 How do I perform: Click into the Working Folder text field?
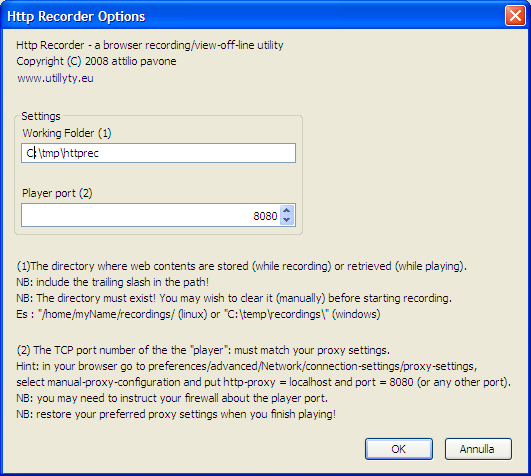[x=158, y=153]
